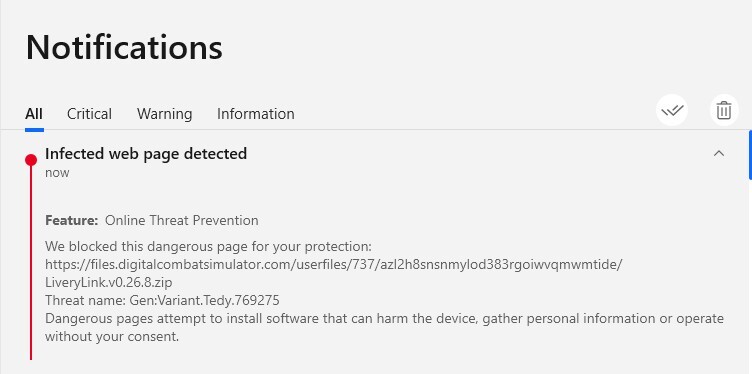Click the blocked digitalcombatsimulator.com URL
Screen dimensions: 752x374
[334, 264]
